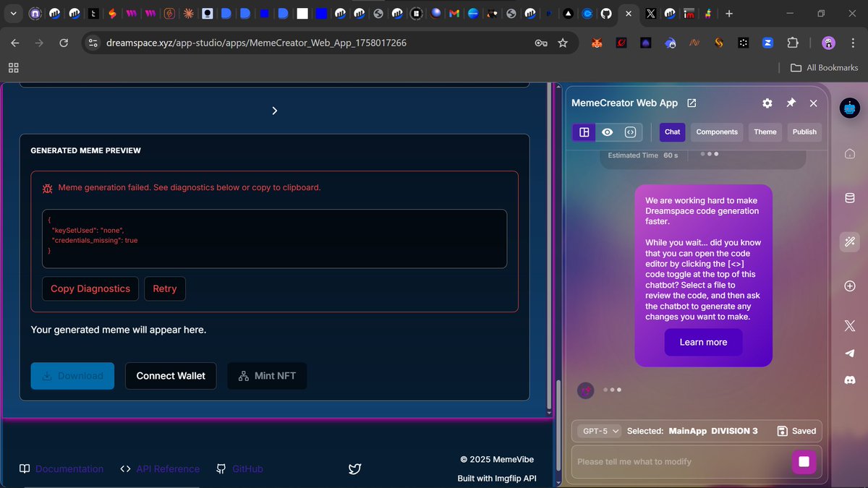Select the magic wand sidebar icon
The width and height of the screenshot is (868, 488).
point(850,242)
